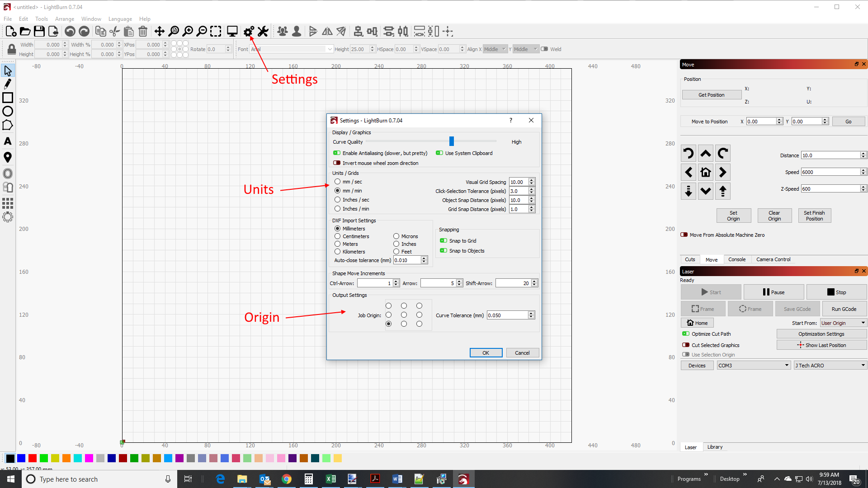Select the Position Laser marker tool

tap(8, 157)
